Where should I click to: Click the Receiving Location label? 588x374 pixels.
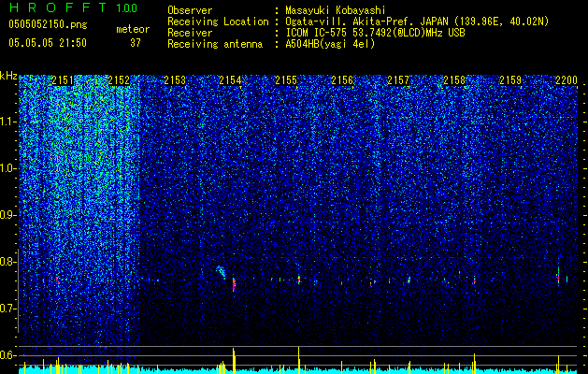218,22
